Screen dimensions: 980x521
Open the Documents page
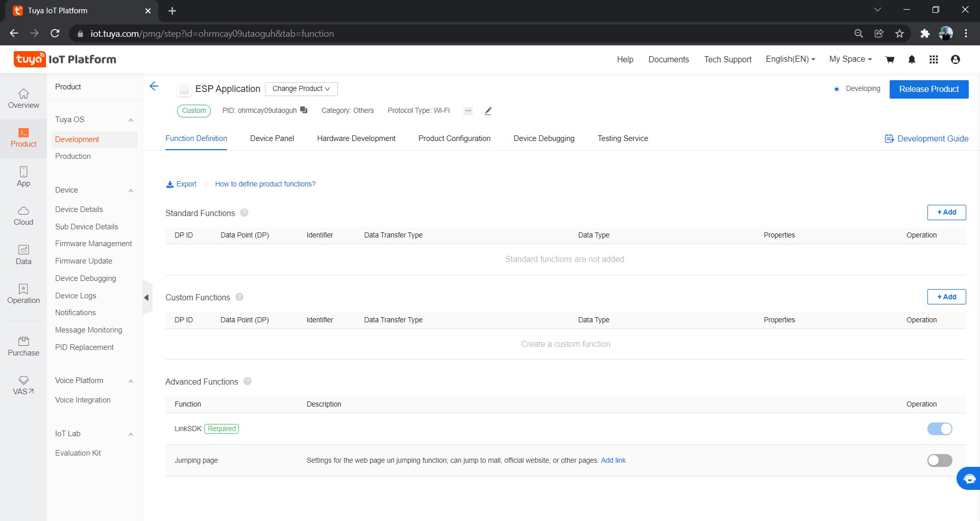669,59
